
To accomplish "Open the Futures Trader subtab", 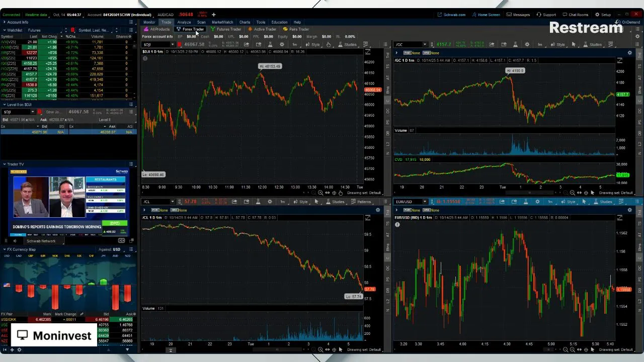I will point(226,29).
